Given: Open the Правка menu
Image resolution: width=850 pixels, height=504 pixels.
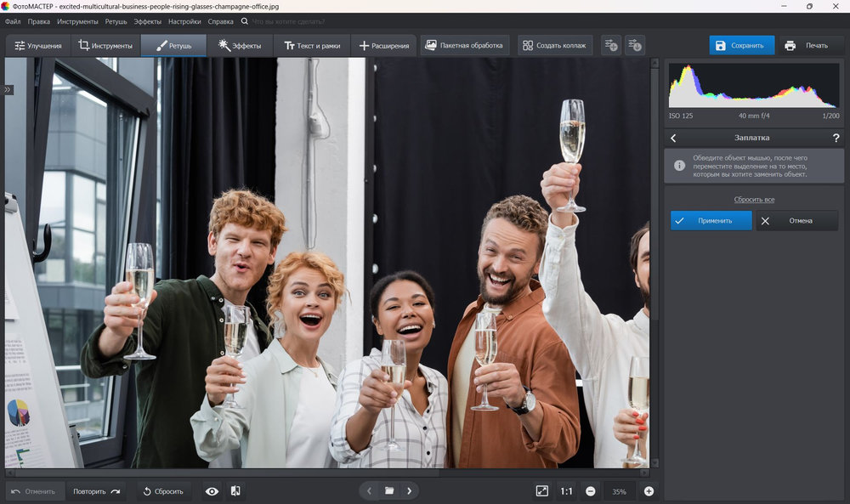Looking at the screenshot, I should click(x=38, y=22).
